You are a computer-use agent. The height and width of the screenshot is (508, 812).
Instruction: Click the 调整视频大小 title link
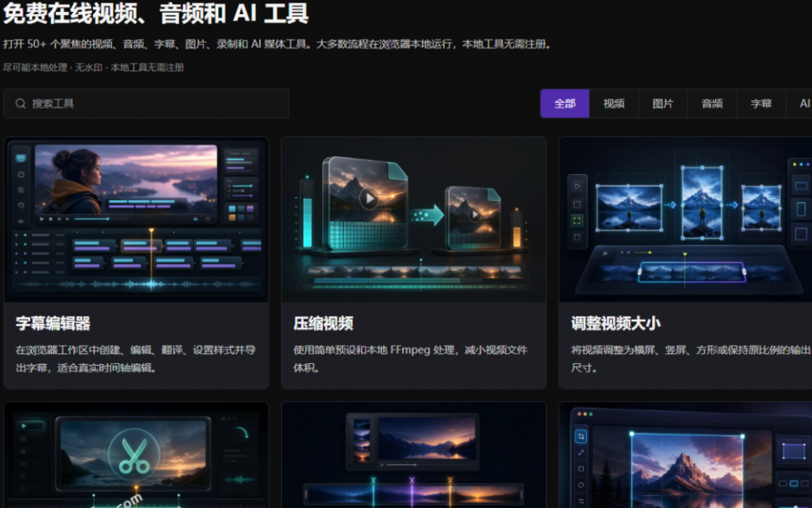[x=615, y=323]
